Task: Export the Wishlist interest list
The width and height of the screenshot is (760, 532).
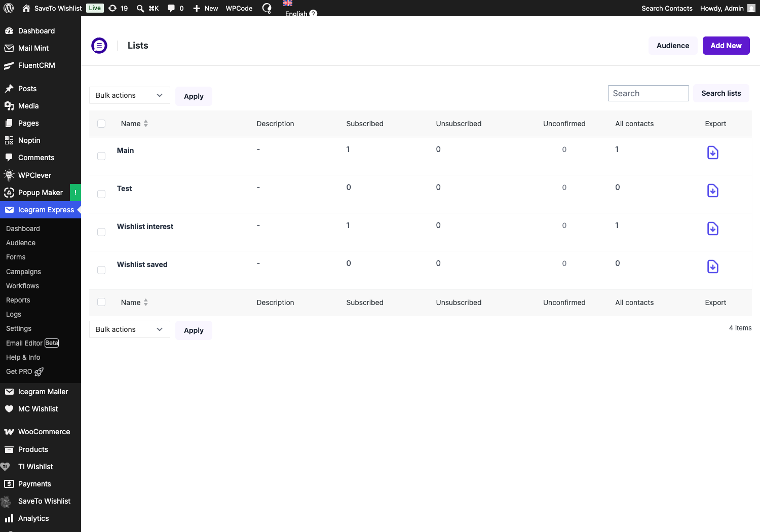Action: tap(713, 229)
